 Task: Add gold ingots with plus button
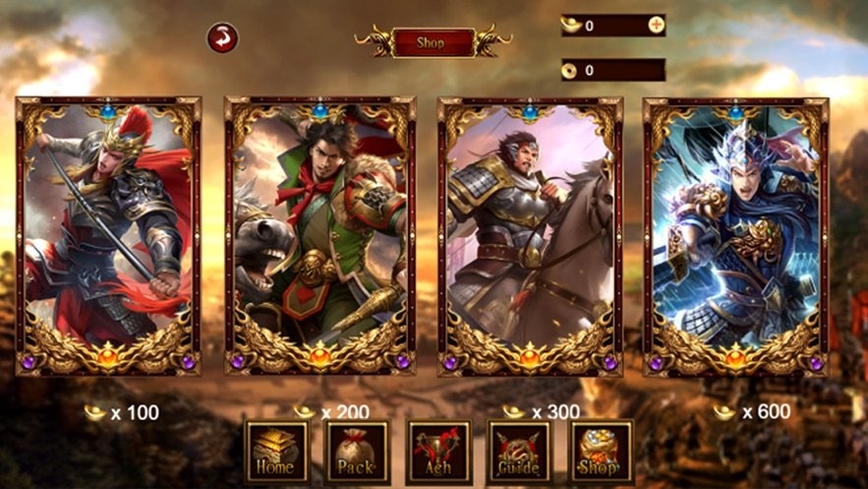(x=656, y=25)
